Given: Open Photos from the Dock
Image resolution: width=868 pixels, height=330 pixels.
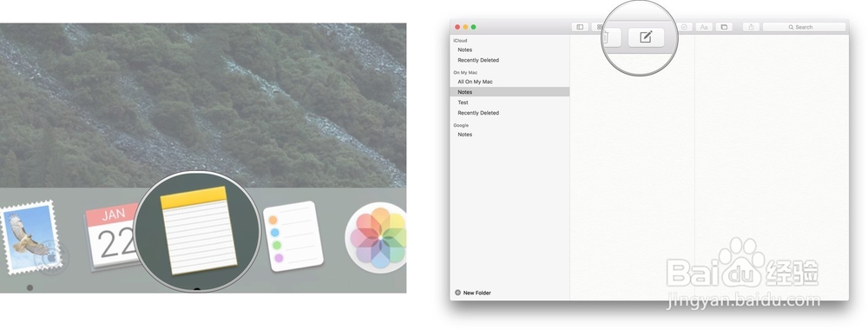Looking at the screenshot, I should [377, 237].
